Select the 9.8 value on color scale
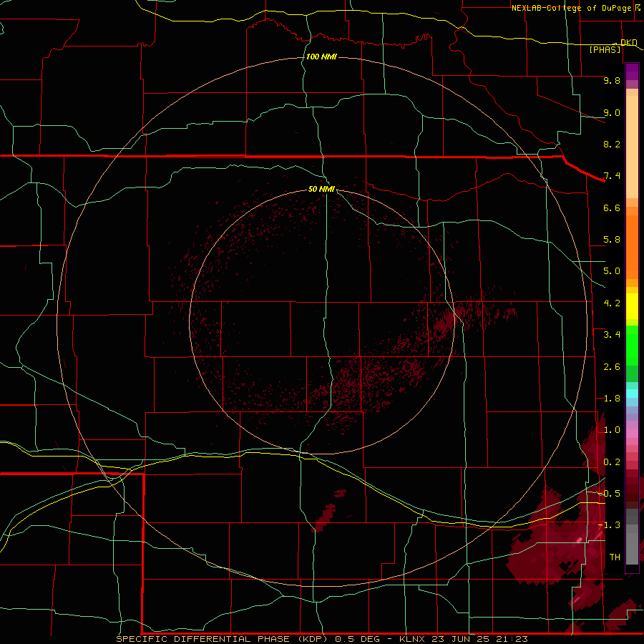The width and height of the screenshot is (644, 644). coord(612,80)
